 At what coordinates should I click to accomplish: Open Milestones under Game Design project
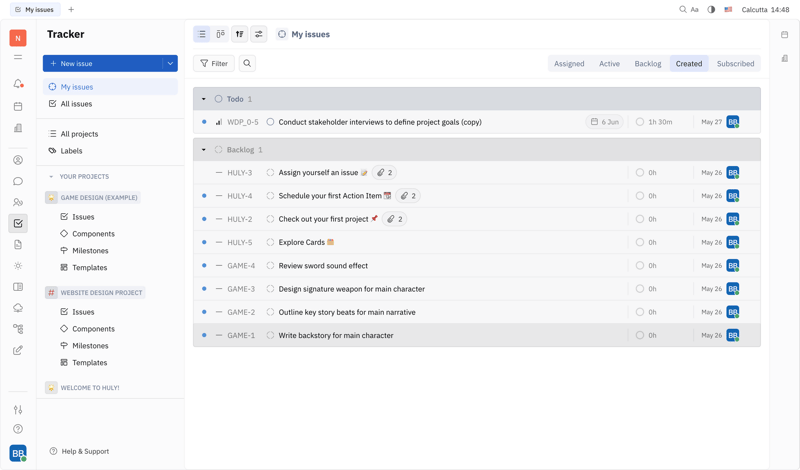click(x=90, y=251)
